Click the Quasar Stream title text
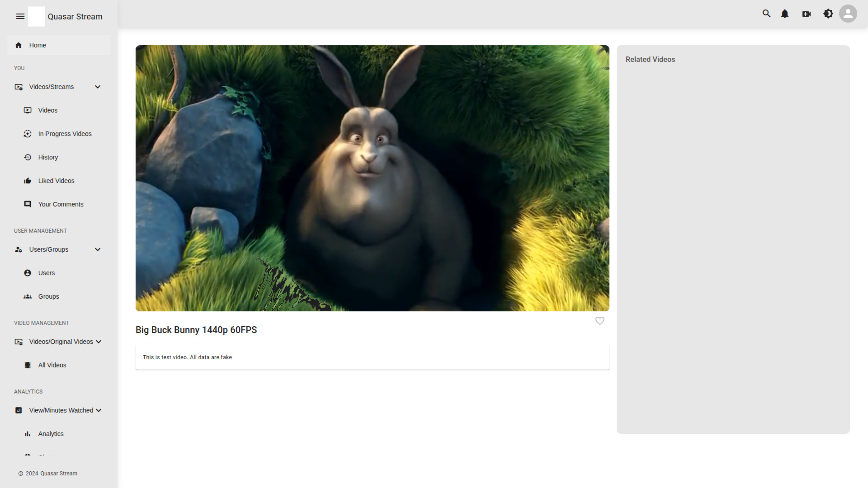868x488 pixels. tap(75, 17)
